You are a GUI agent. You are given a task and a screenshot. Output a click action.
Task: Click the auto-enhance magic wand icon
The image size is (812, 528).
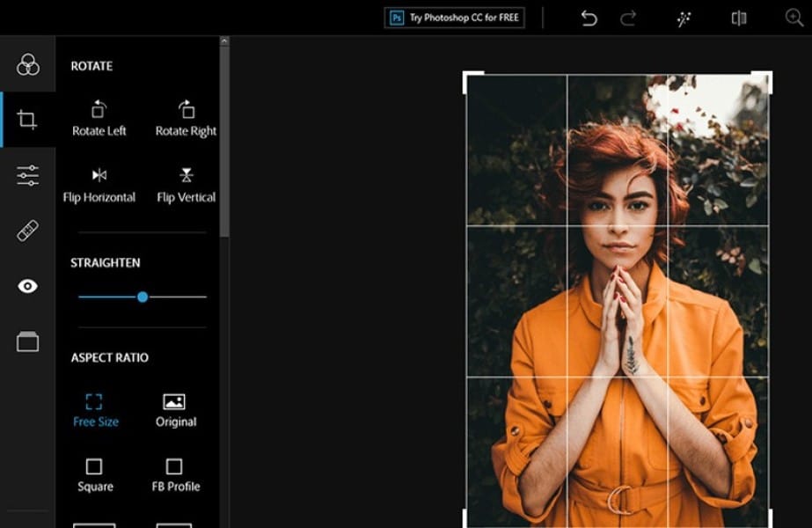pos(684,18)
